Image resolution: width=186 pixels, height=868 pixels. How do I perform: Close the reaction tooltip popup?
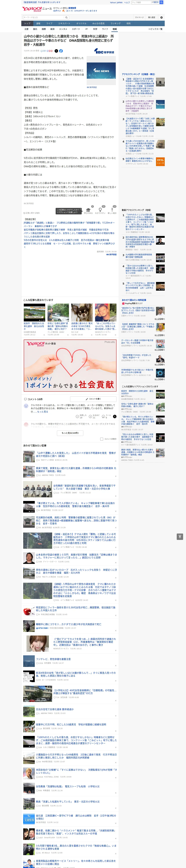coord(81,209)
